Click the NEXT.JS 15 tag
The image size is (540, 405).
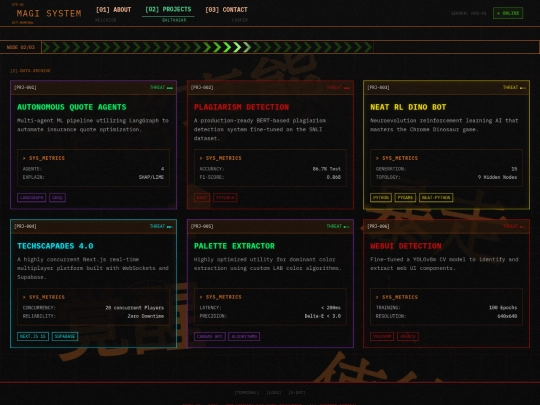[33, 336]
